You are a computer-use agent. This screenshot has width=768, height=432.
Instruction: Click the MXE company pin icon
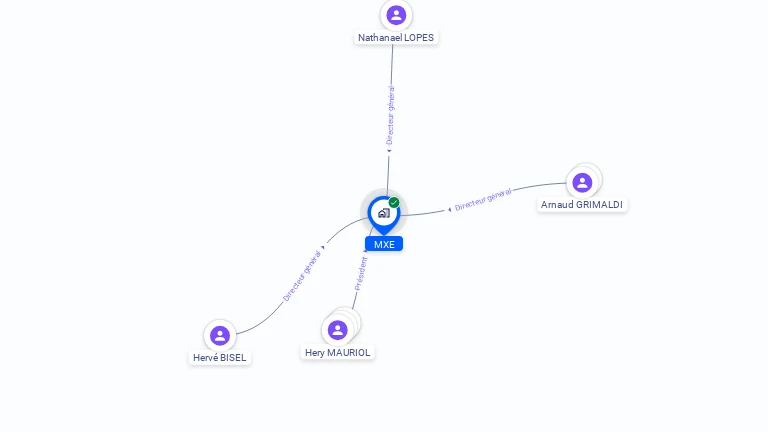coord(384,215)
